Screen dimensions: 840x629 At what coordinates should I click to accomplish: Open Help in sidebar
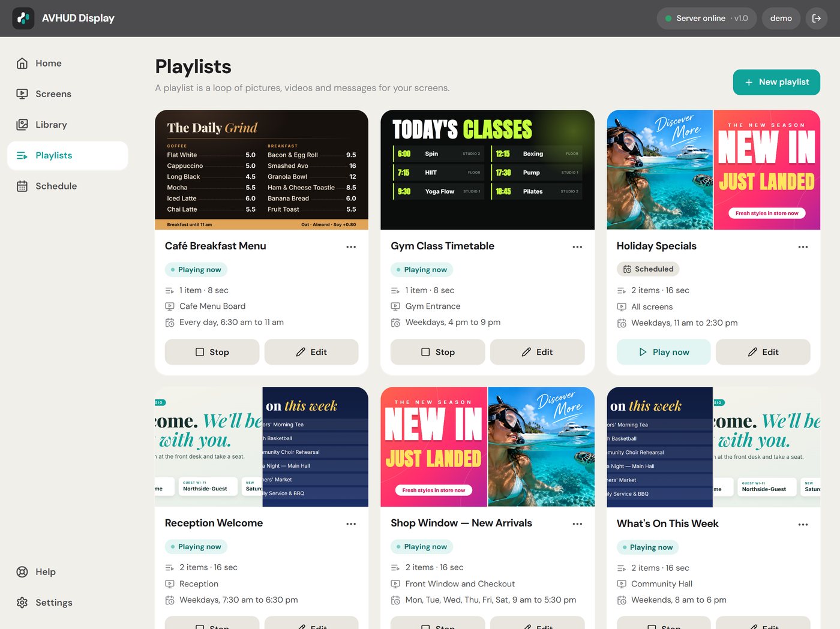68,571
